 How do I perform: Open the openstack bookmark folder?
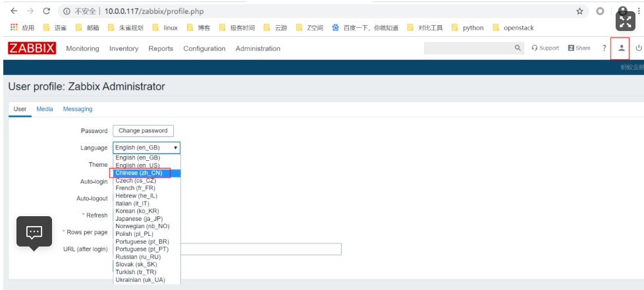[x=513, y=28]
